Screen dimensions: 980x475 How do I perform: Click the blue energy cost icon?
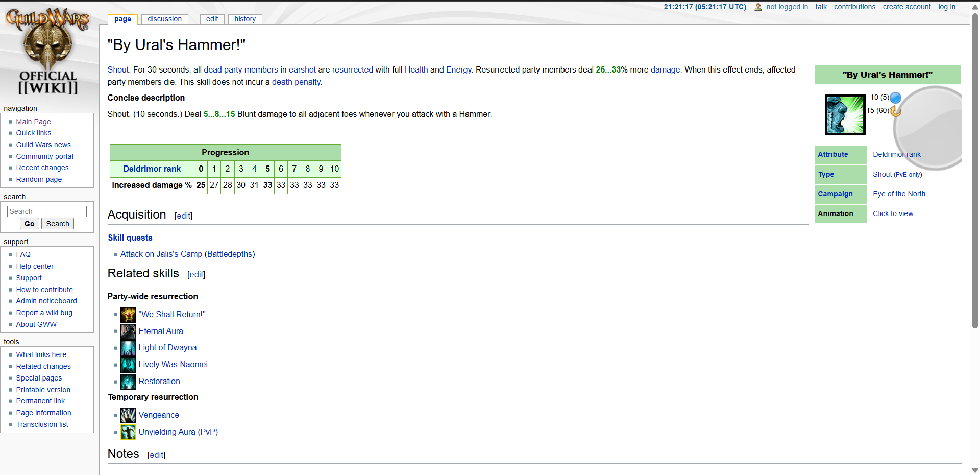[x=896, y=98]
